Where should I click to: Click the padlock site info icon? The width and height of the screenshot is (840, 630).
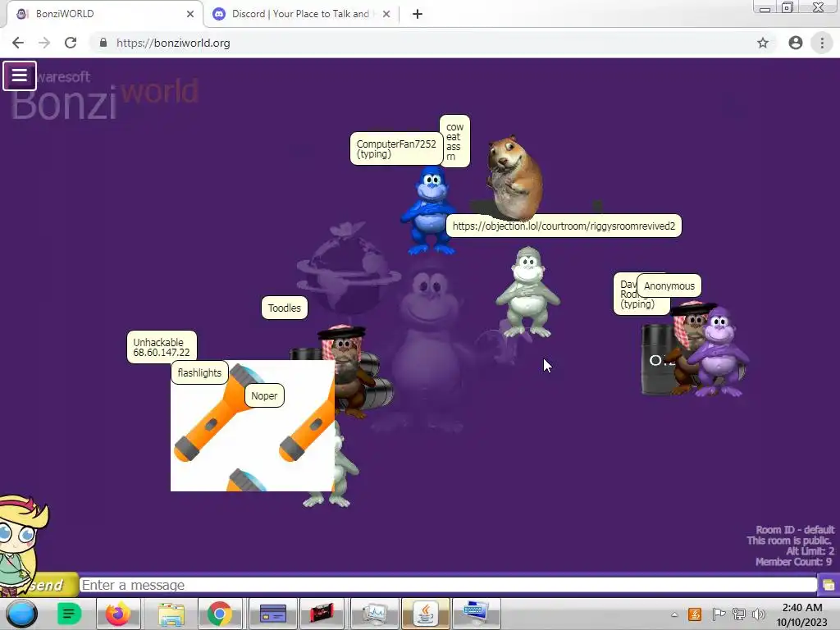tap(103, 43)
